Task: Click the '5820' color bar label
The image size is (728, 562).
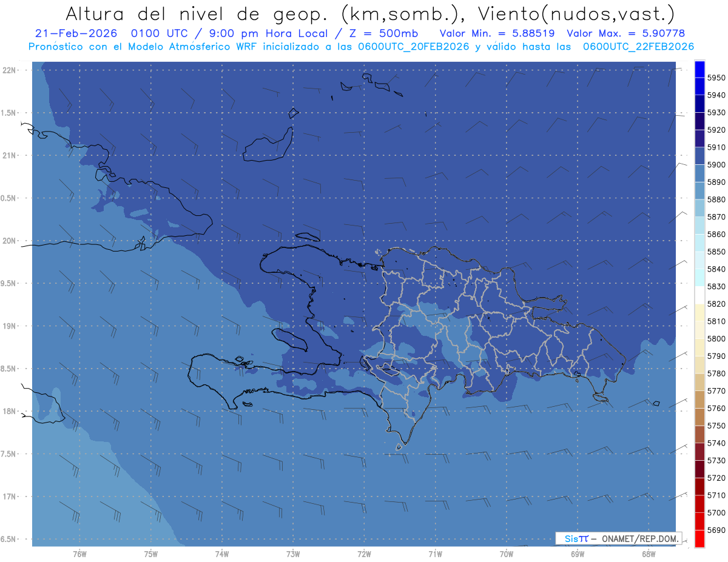Action: click(716, 304)
